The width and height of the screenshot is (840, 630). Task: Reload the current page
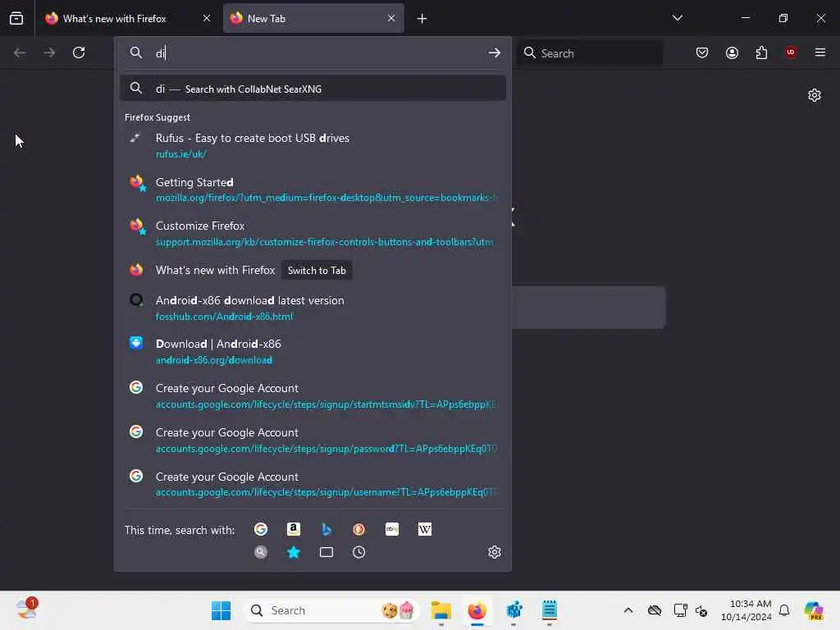pyautogui.click(x=79, y=52)
